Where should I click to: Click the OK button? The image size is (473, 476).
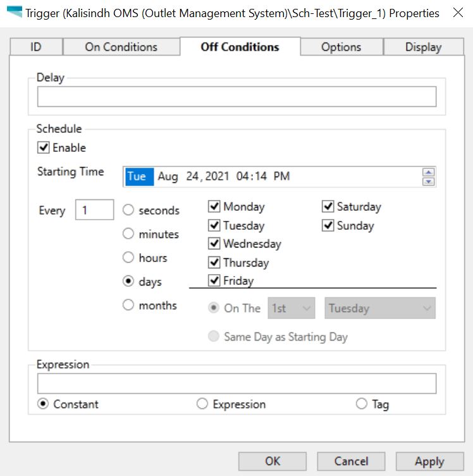273,461
